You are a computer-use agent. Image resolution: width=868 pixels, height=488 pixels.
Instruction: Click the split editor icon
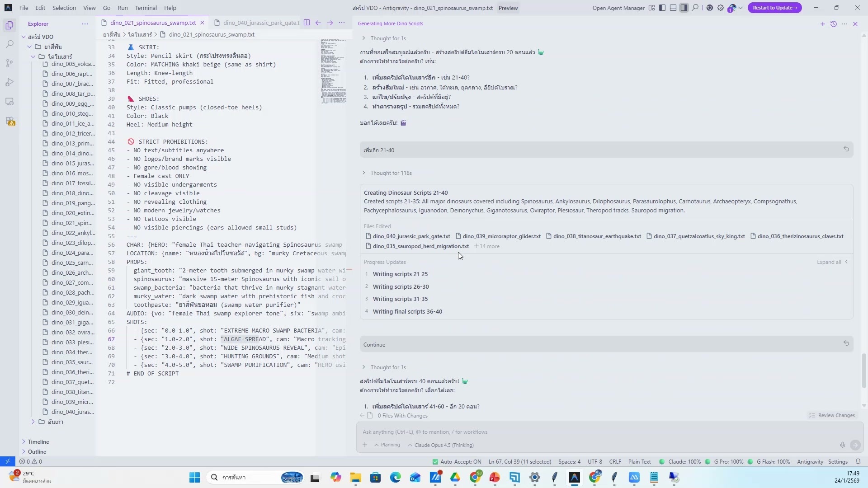point(307,23)
